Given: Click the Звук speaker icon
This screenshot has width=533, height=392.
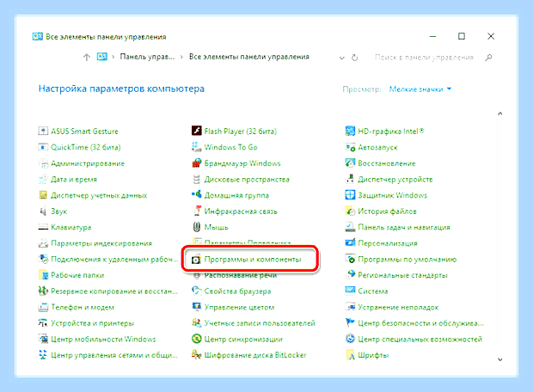Looking at the screenshot, I should pos(43,211).
